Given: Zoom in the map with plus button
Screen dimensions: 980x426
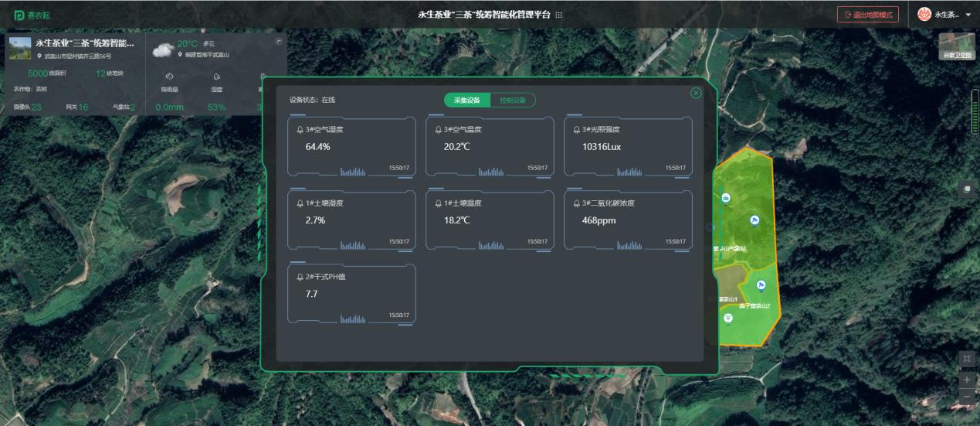Looking at the screenshot, I should click(966, 380).
